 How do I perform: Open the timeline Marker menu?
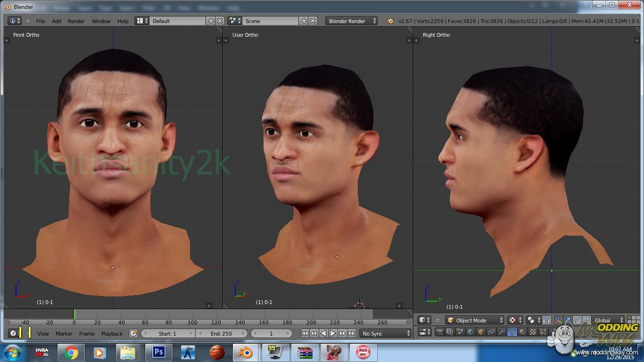point(64,333)
